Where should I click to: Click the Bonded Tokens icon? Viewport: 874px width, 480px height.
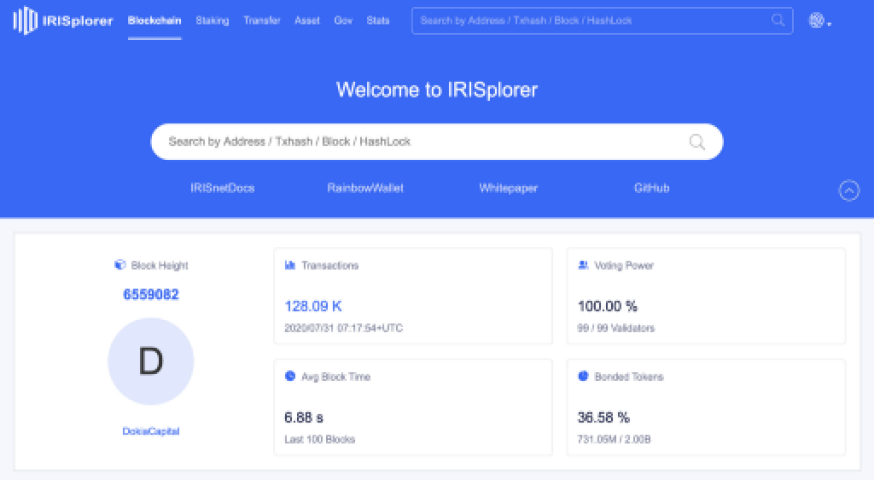[x=583, y=376]
